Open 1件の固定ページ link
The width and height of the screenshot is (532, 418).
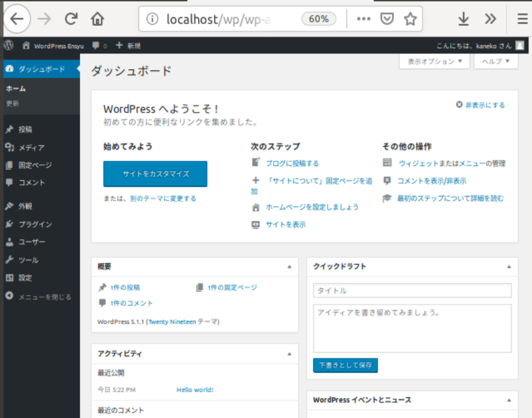click(232, 287)
